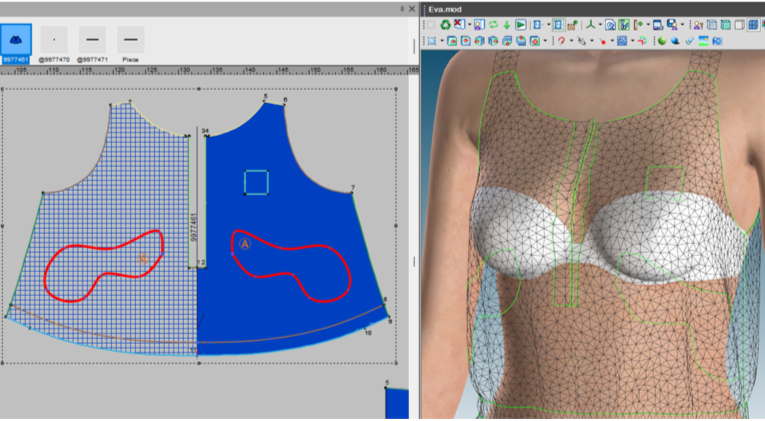Expand dropdown next to the save disk icon
The image size is (765, 421).
[x=681, y=24]
